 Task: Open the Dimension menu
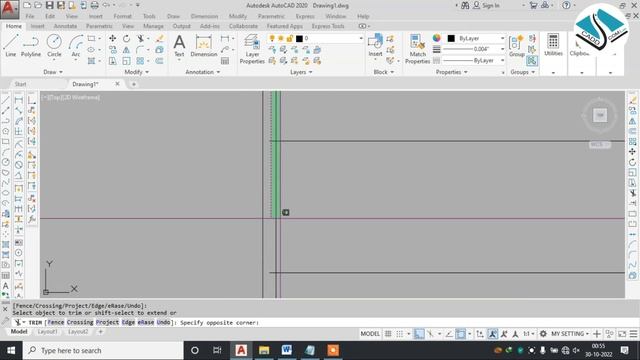[x=204, y=16]
